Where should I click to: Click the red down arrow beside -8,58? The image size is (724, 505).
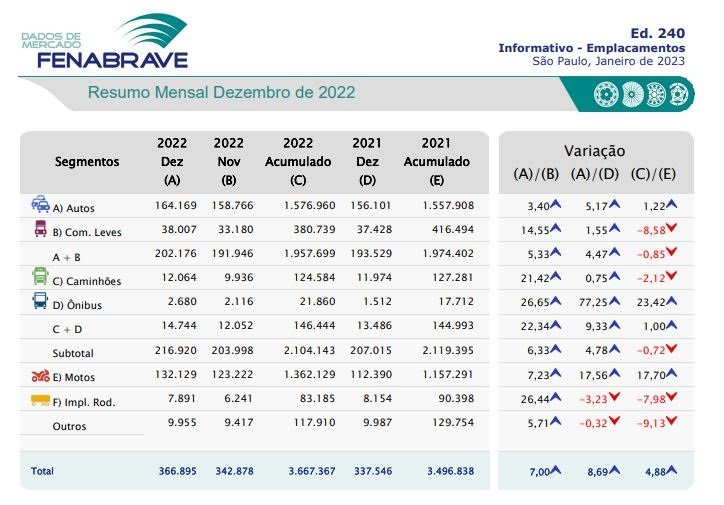[x=672, y=230]
